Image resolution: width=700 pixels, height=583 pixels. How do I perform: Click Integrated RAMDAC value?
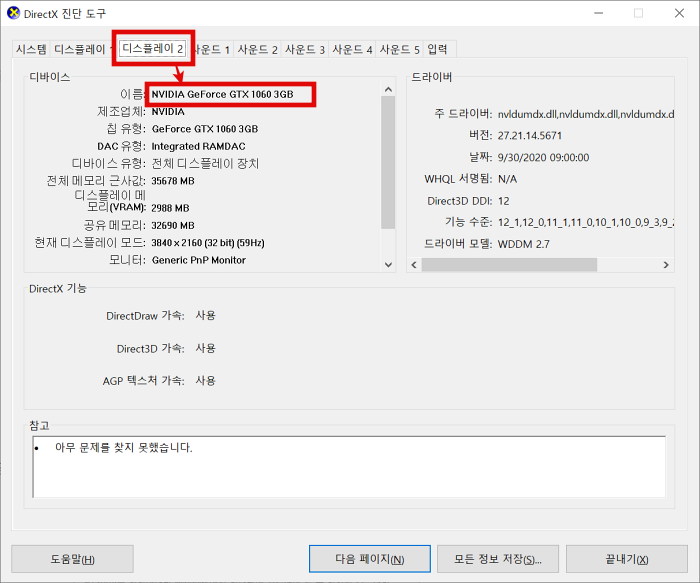pos(198,146)
